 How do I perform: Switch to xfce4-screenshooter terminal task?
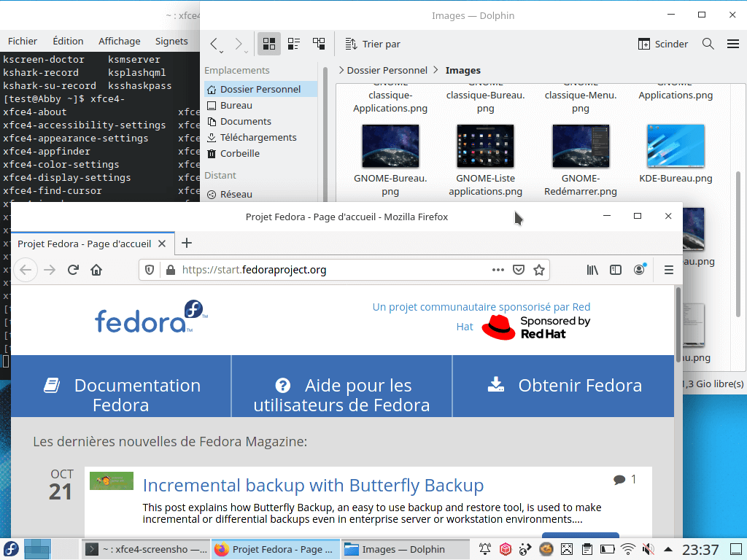coord(146,550)
